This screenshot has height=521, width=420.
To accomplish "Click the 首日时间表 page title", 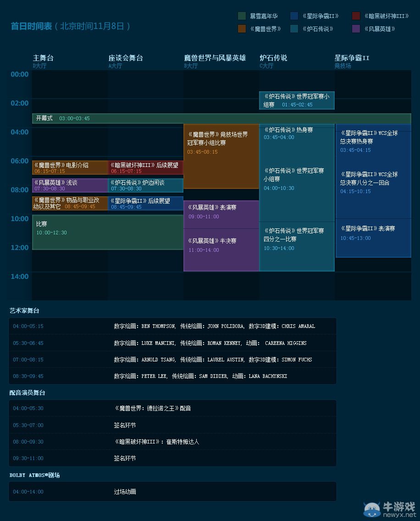I will [31, 26].
